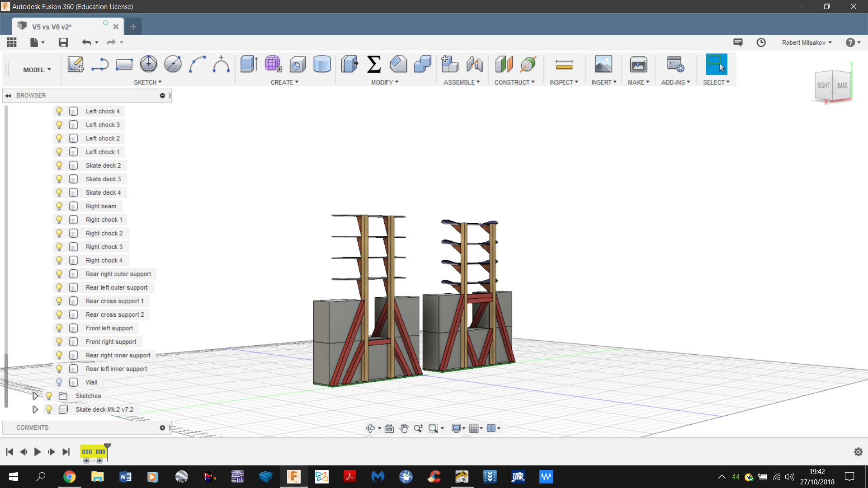Open the MODIFY menu
This screenshot has height=488, width=868.
pyautogui.click(x=385, y=82)
